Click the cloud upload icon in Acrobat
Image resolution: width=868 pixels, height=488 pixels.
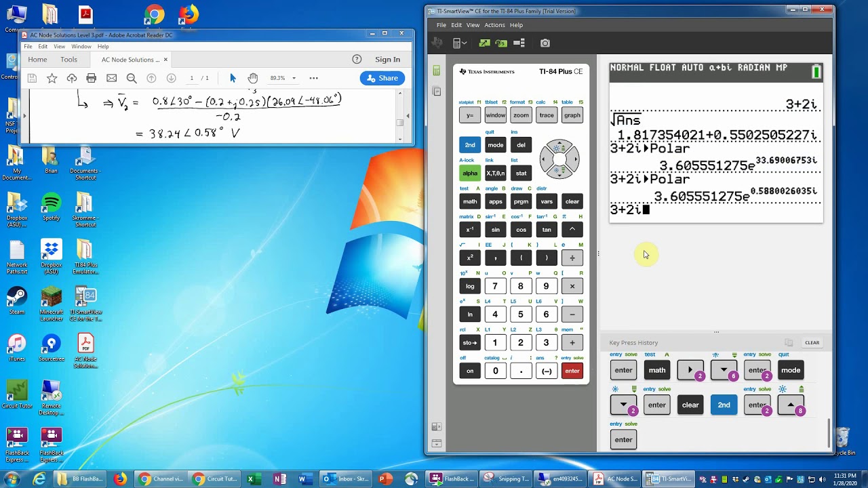pyautogui.click(x=71, y=78)
